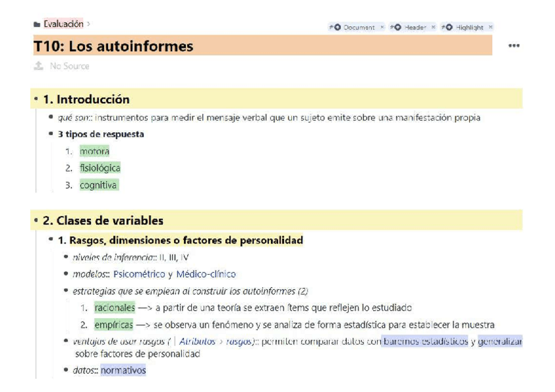Set a source via No Source

click(69, 66)
